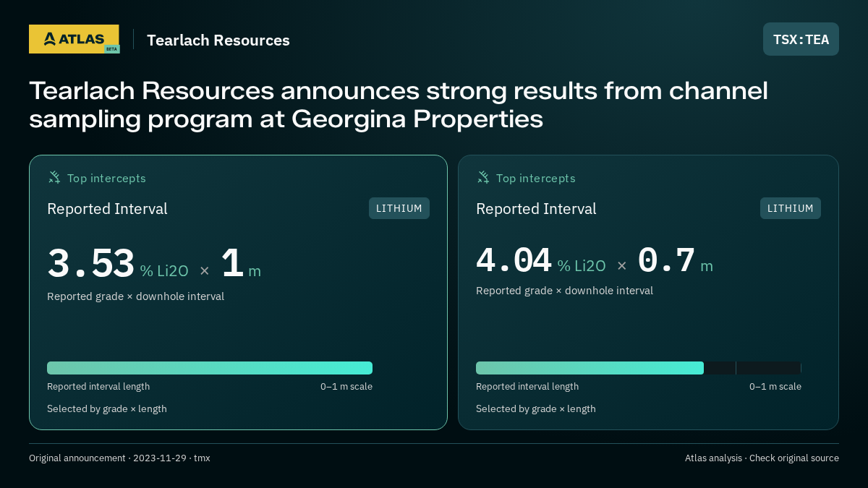Click the LITHIUM tag in the 3.53 card
This screenshot has height=488, width=868.
click(x=399, y=208)
